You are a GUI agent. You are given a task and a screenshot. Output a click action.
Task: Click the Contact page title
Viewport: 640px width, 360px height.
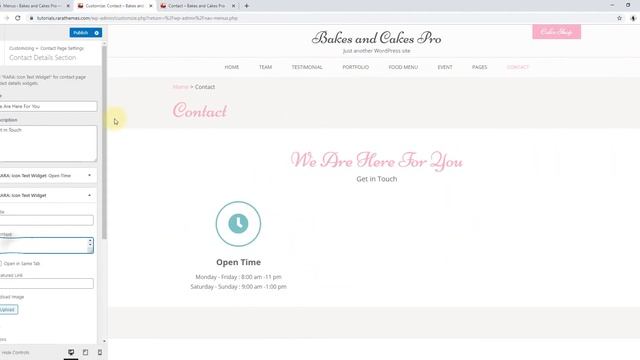[200, 111]
